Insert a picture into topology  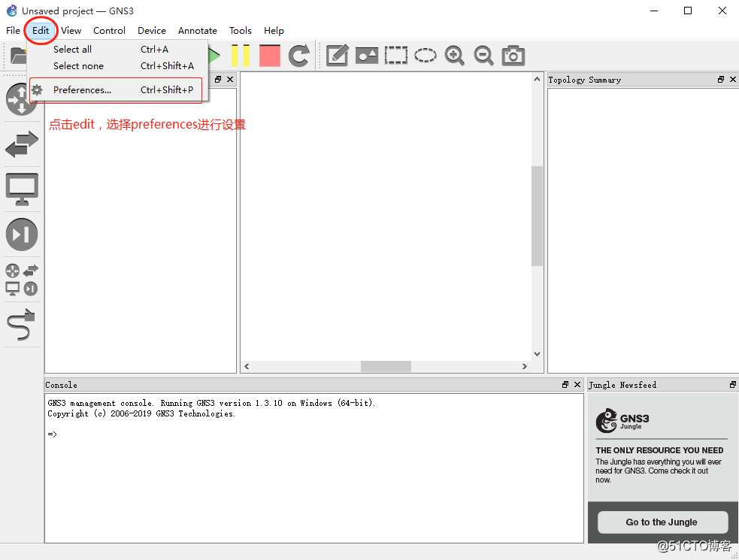click(367, 56)
